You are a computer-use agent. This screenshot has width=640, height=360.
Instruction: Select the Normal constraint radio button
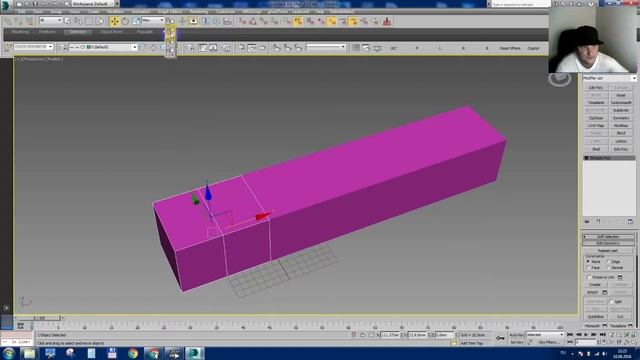point(608,268)
